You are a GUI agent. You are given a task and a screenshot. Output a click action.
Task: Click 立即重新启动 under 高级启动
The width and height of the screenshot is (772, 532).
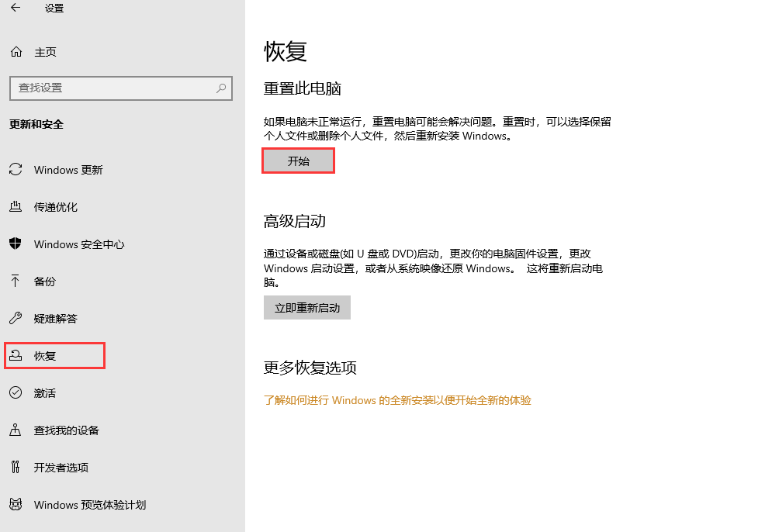click(x=306, y=307)
